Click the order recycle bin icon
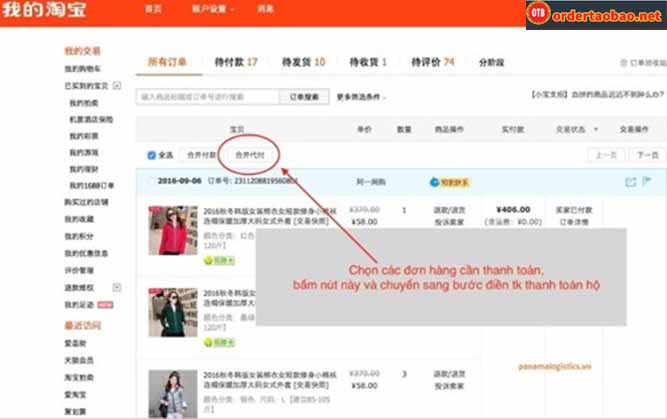The image size is (667, 419). tap(624, 63)
